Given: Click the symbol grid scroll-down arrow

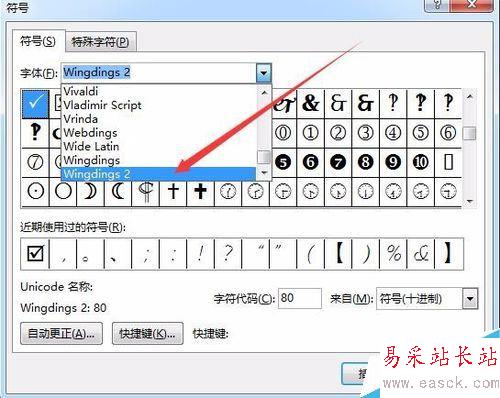Looking at the screenshot, I should [x=470, y=201].
